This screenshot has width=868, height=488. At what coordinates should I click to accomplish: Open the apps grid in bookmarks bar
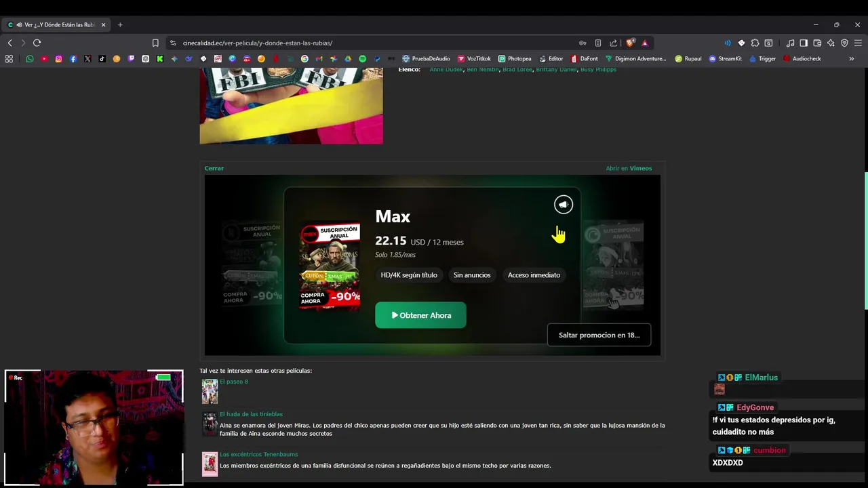pos(9,59)
